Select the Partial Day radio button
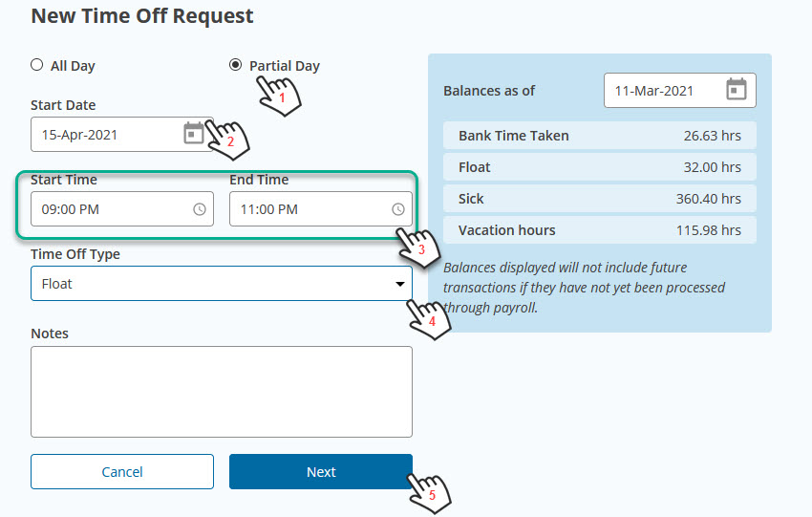This screenshot has height=517, width=812. [235, 65]
